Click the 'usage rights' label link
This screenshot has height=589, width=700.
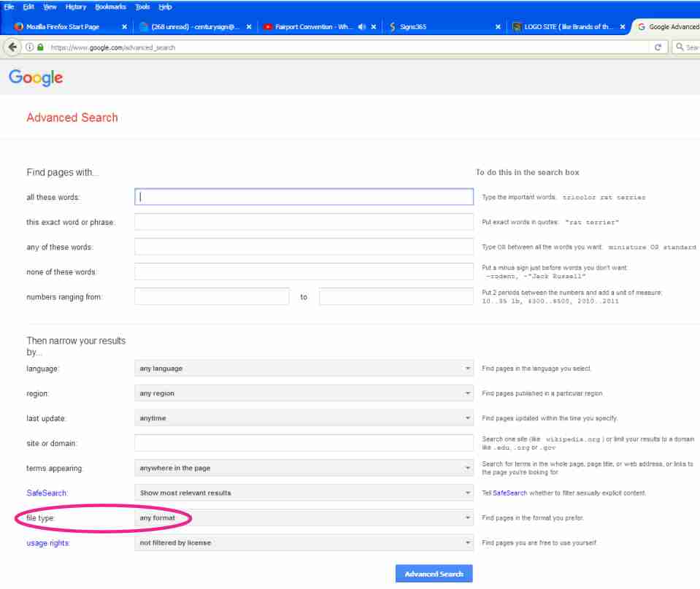[47, 543]
